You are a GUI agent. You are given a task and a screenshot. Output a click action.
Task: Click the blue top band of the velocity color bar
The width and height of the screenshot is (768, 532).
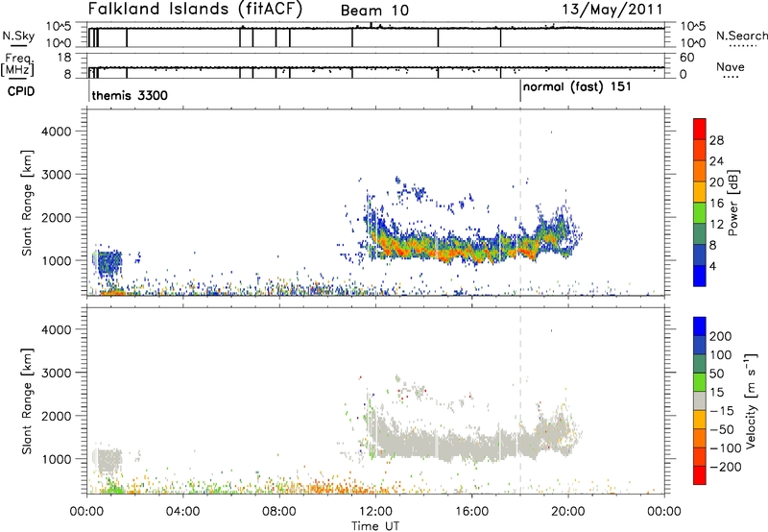click(700, 326)
